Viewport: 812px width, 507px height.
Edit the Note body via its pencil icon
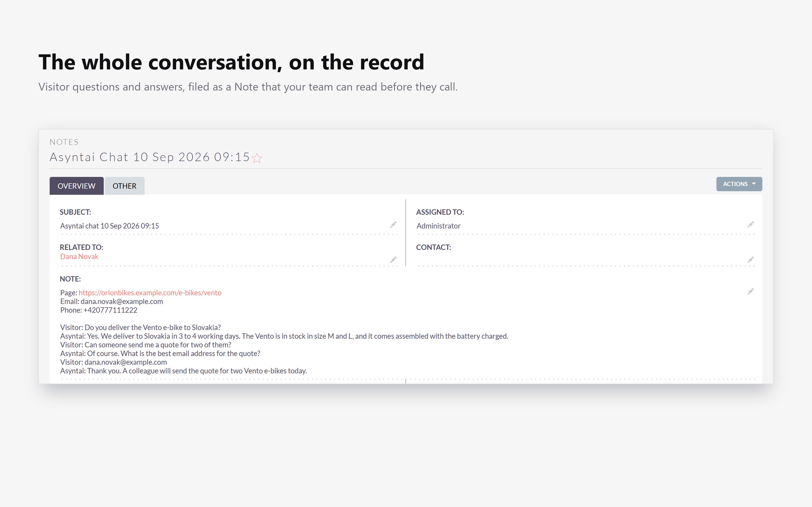751,291
